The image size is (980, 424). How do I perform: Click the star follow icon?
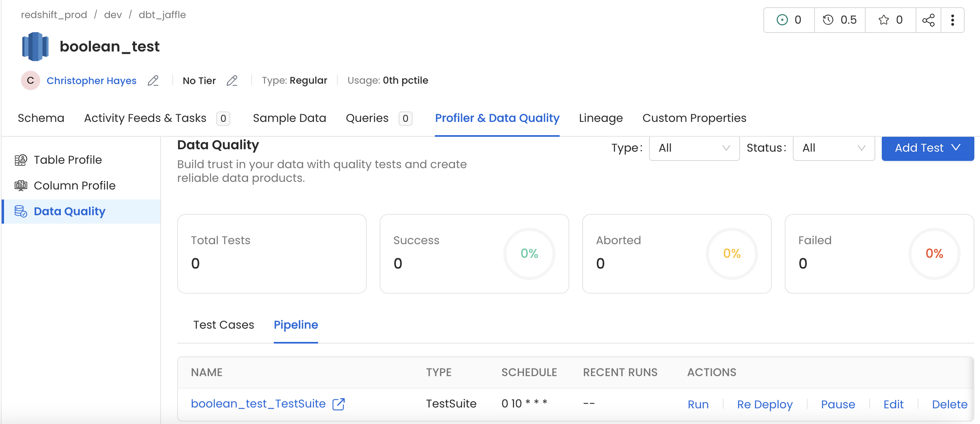point(884,20)
